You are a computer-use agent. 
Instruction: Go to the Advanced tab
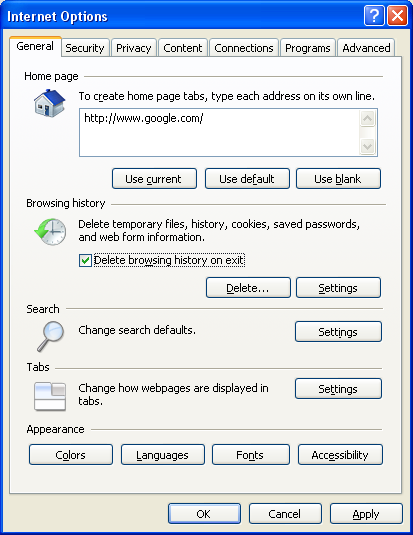point(366,48)
